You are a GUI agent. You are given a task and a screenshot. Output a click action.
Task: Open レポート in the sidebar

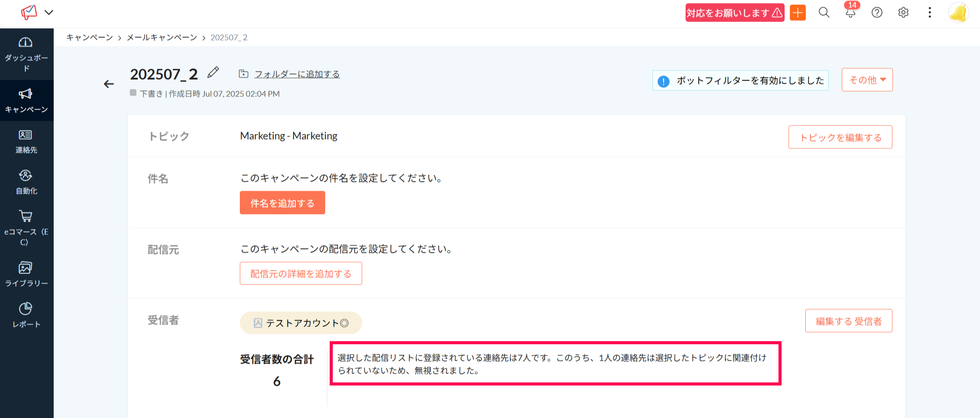coord(26,315)
